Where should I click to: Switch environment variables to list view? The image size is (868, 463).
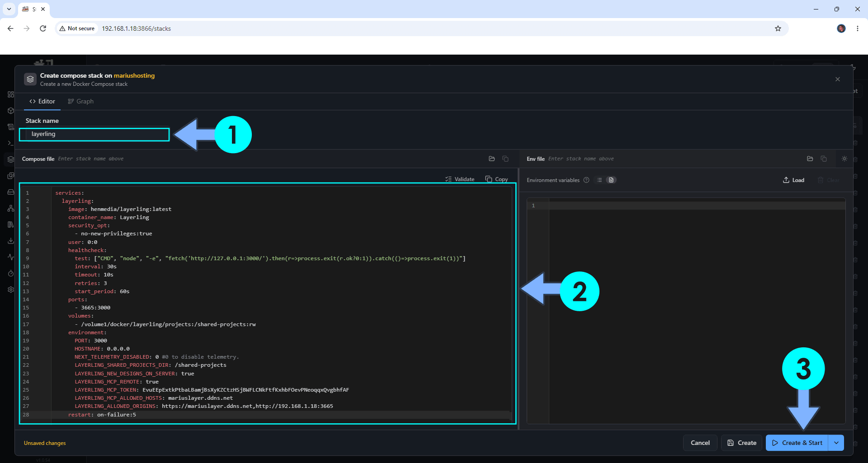pos(599,180)
